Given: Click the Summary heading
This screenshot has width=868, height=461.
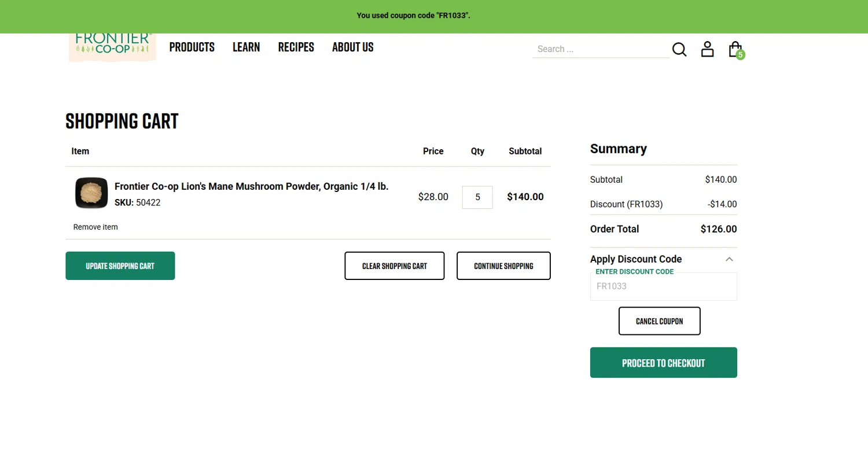Looking at the screenshot, I should (619, 149).
